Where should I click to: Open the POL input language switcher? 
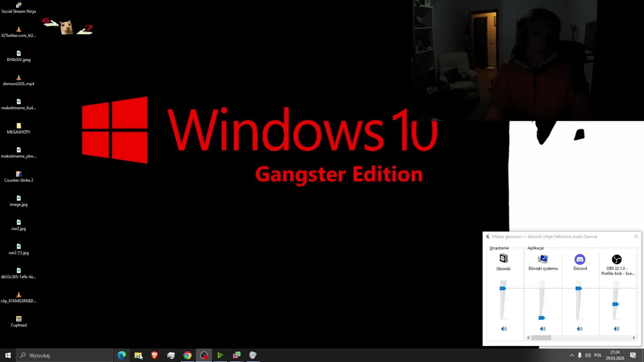click(x=598, y=355)
